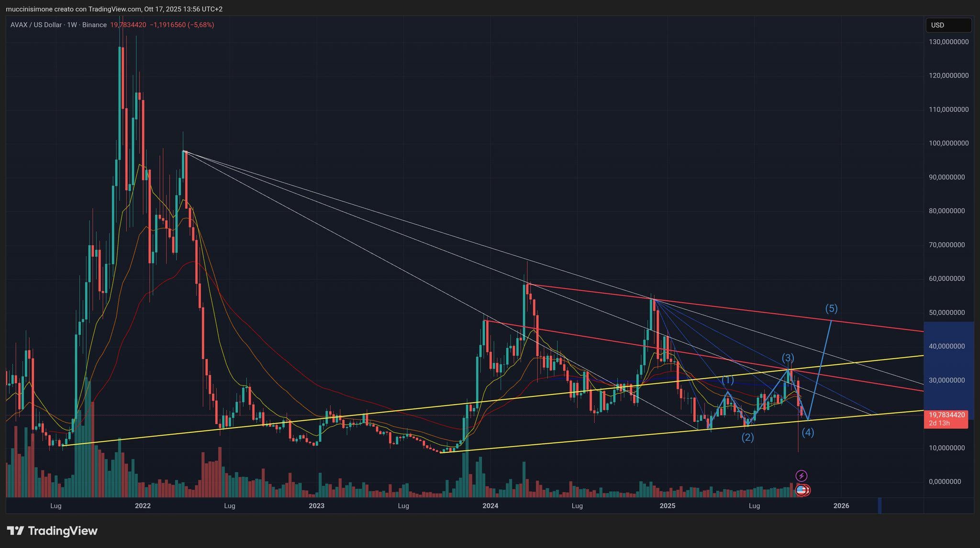Click the AVAX / US Dollar symbol title

pos(36,25)
